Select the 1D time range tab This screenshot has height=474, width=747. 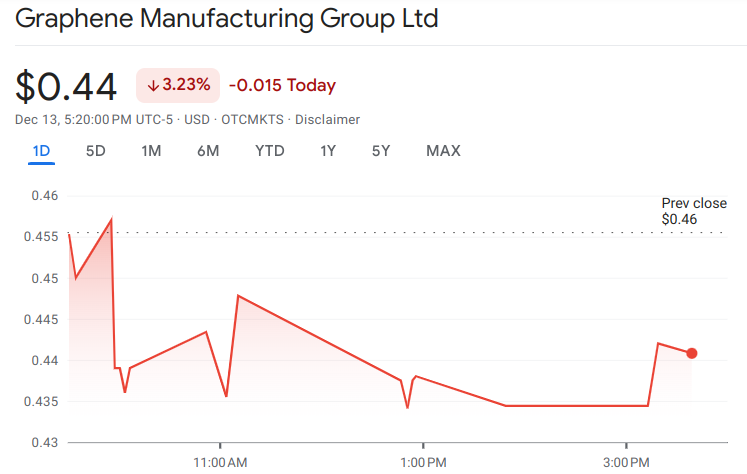[x=41, y=151]
